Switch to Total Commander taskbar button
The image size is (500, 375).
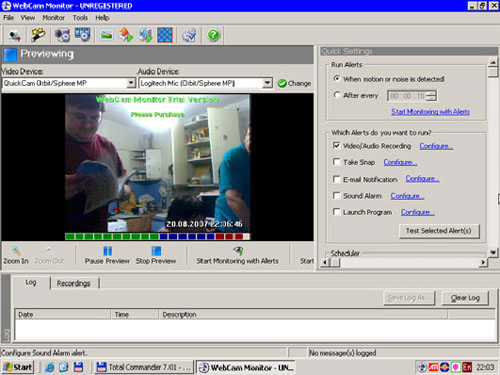(143, 367)
